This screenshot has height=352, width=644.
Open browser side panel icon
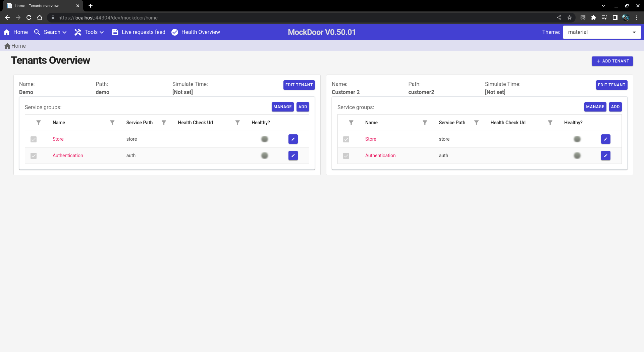coord(615,17)
